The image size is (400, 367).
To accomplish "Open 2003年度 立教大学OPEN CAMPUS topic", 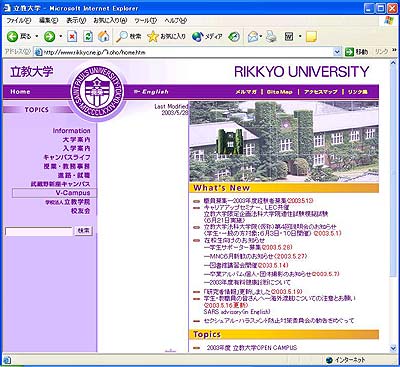I will click(252, 348).
